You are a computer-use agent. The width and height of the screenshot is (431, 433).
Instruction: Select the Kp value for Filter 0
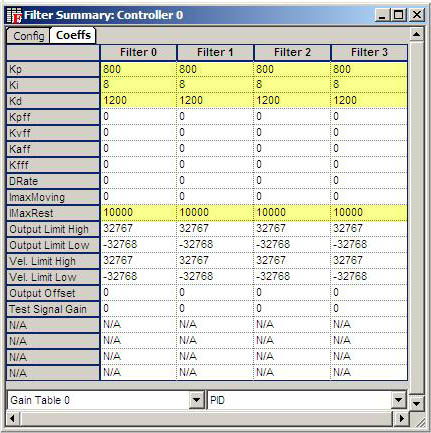point(138,69)
